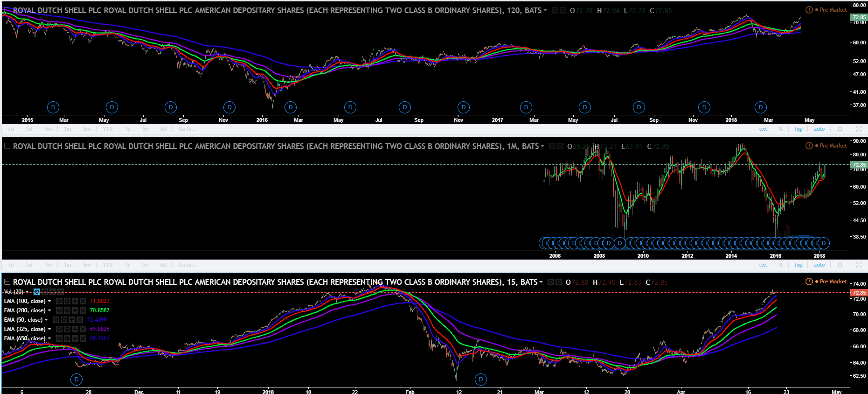Collapse the bottom chart legend using the minus box

7,282
